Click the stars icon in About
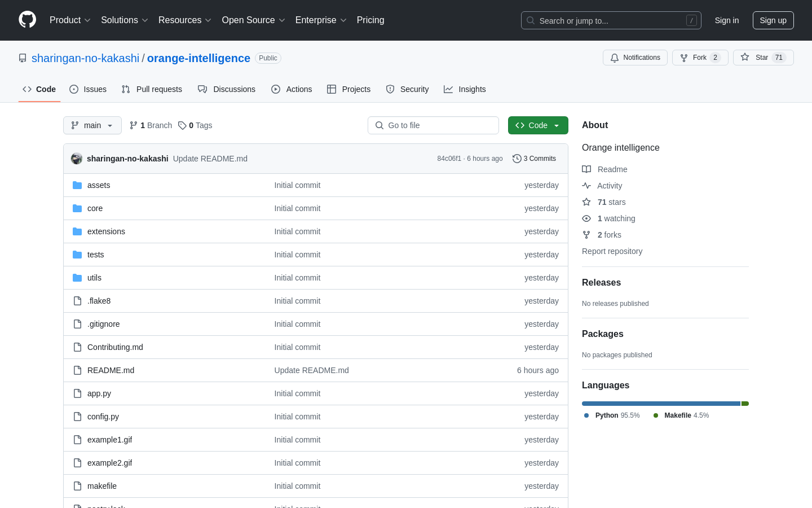This screenshot has height=508, width=812. coord(586,202)
